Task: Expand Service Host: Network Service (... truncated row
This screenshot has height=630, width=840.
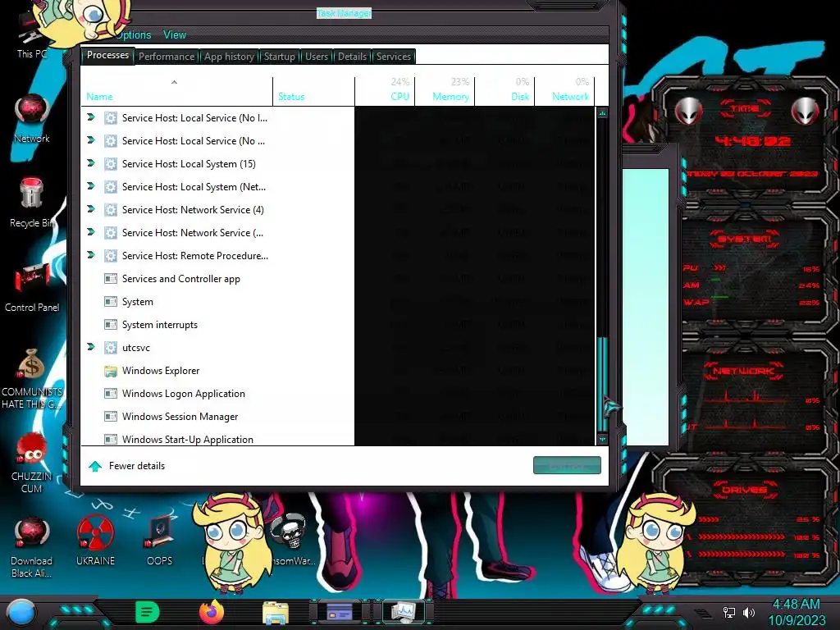Action: (91, 232)
